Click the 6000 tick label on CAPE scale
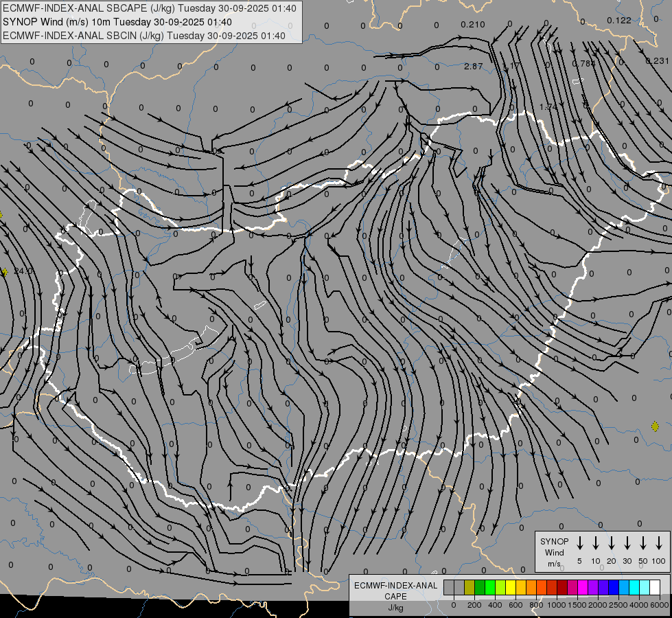The image size is (672, 618). pyautogui.click(x=660, y=605)
